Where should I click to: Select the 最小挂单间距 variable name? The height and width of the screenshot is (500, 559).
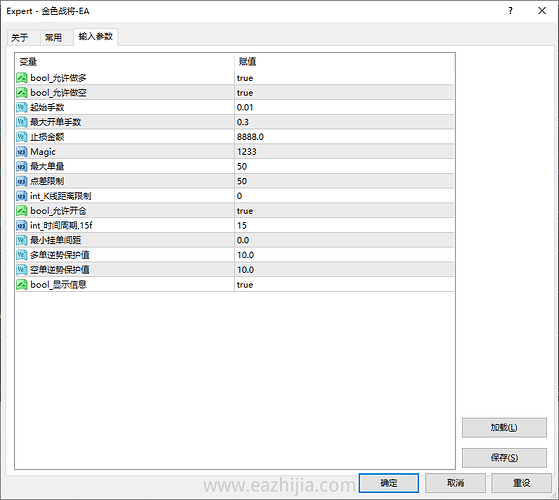pyautogui.click(x=56, y=240)
